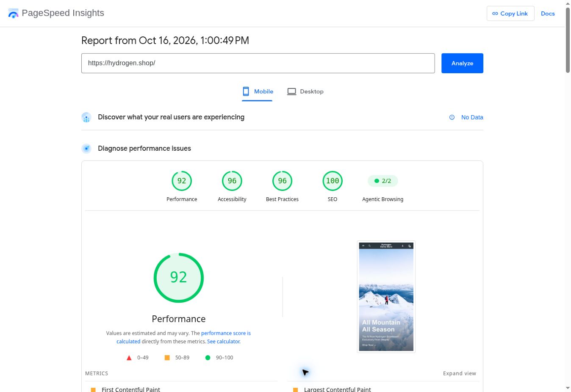
Task: Click the Copy Link button
Action: tap(510, 14)
